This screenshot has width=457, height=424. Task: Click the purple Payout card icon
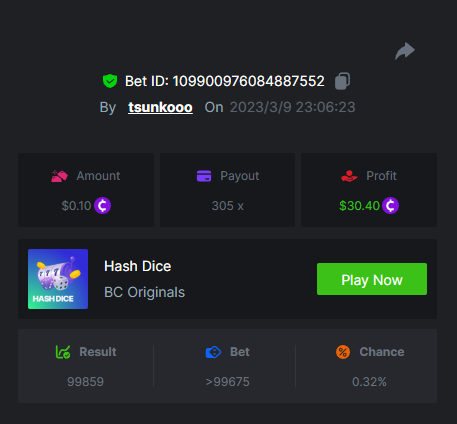(x=204, y=176)
